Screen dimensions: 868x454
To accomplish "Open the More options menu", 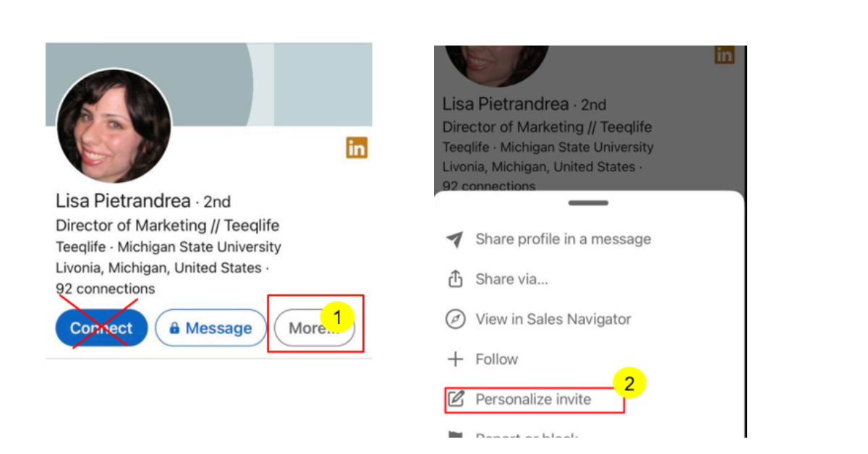I will point(314,328).
